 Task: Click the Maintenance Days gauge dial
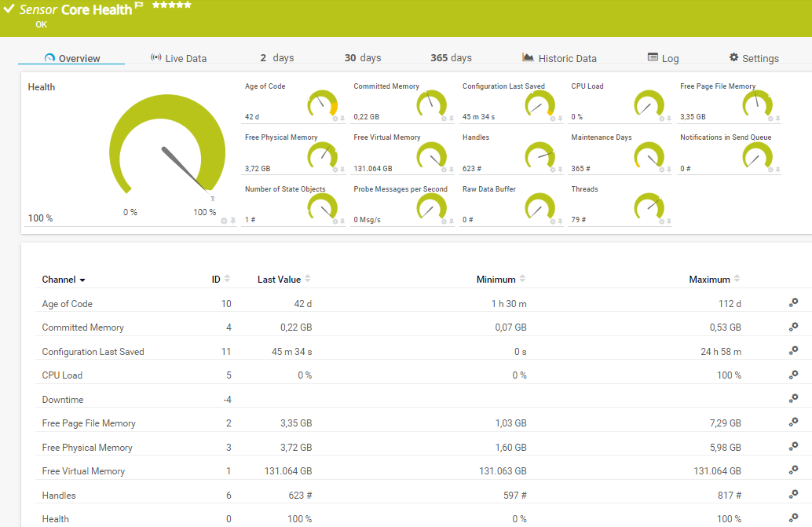649,154
